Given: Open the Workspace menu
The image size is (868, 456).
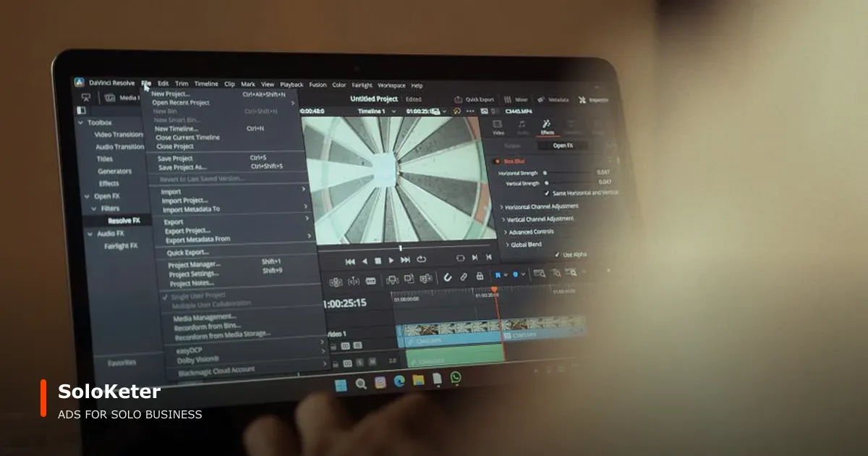Looking at the screenshot, I should pos(392,85).
